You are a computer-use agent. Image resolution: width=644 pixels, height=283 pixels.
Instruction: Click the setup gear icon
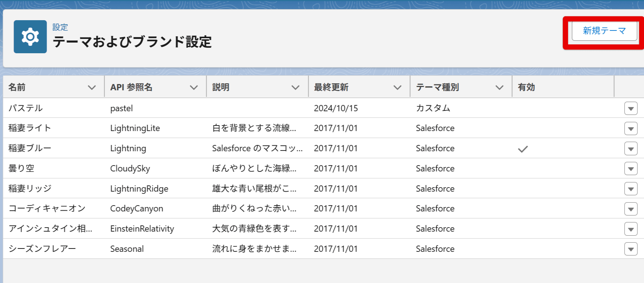[30, 37]
